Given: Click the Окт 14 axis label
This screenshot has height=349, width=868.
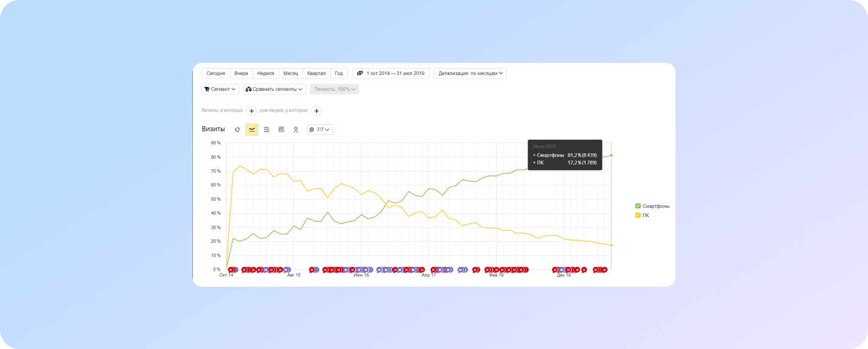Looking at the screenshot, I should pyautogui.click(x=226, y=275).
